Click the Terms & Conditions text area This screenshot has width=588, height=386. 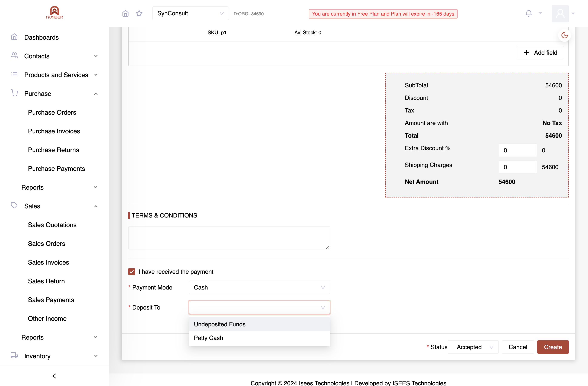pos(229,238)
